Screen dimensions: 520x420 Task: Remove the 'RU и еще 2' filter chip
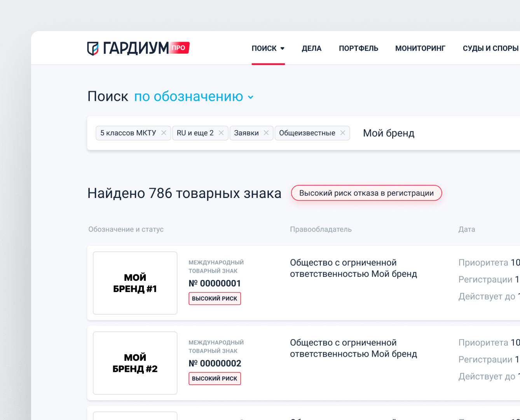[221, 133]
